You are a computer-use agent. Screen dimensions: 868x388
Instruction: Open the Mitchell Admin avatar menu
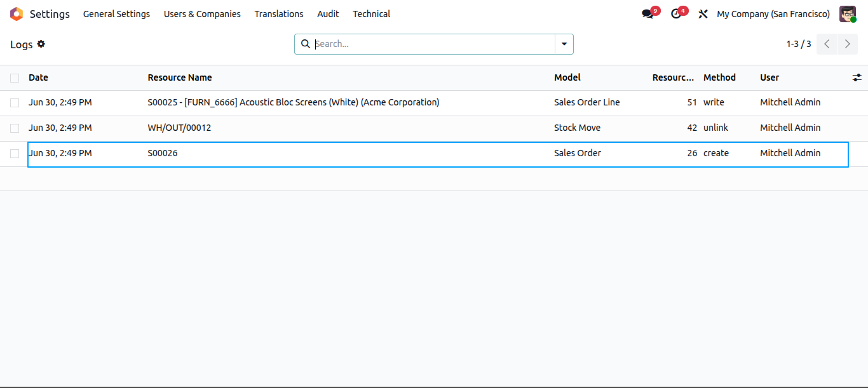click(x=848, y=14)
